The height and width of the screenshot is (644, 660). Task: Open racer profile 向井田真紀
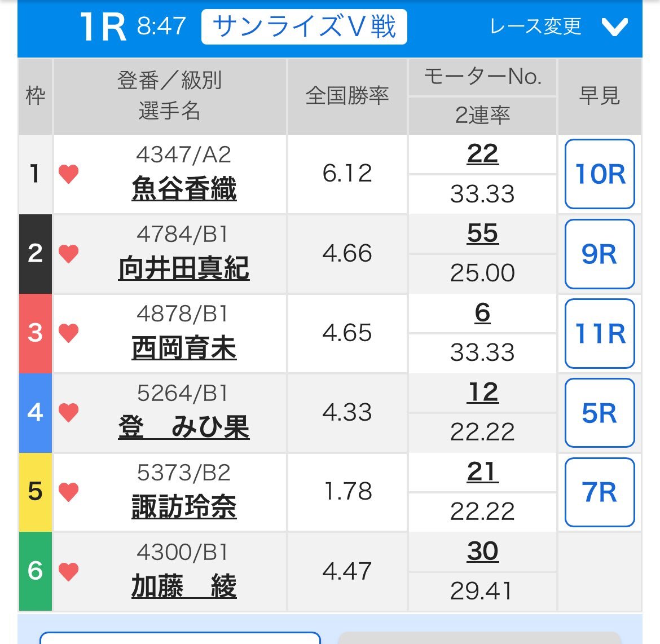coord(184,268)
